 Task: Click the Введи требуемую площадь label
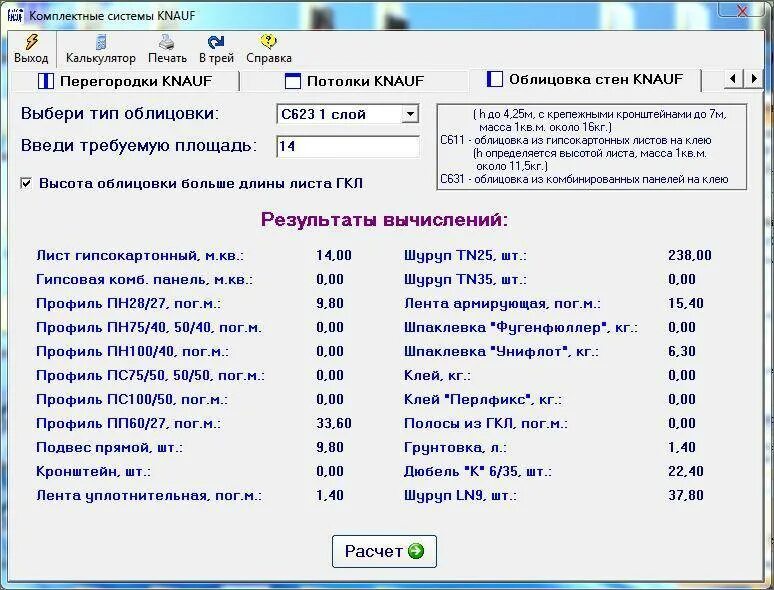tap(139, 146)
